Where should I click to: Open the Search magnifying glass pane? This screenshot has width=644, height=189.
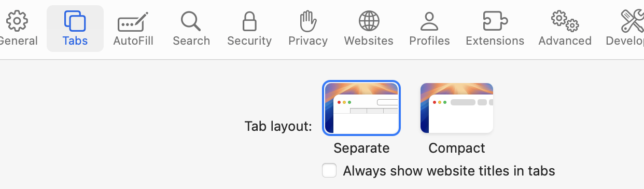(x=191, y=21)
